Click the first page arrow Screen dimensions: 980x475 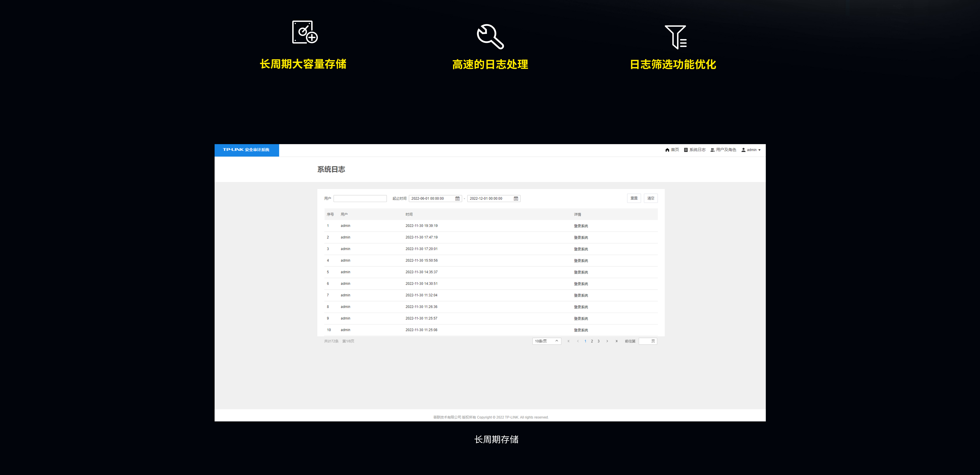568,341
